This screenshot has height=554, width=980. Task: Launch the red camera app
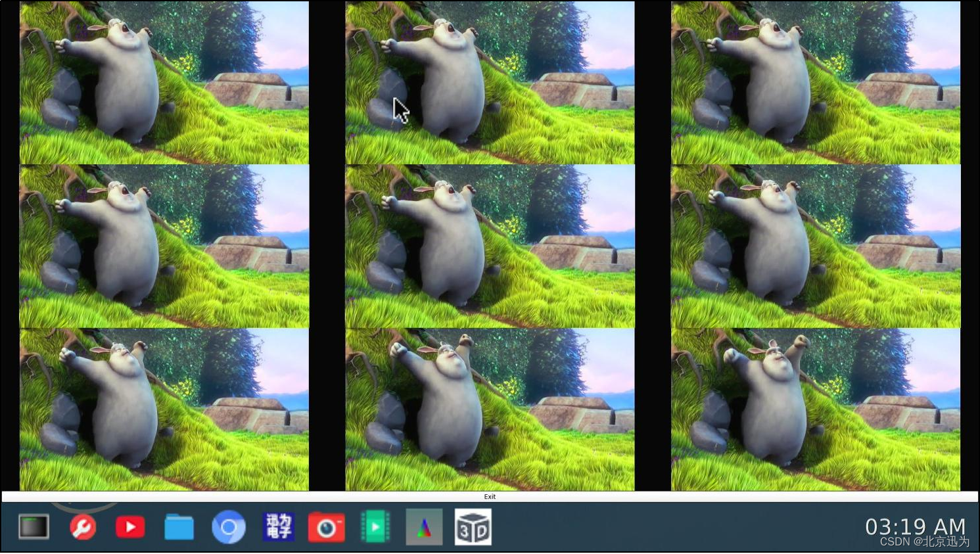click(x=327, y=527)
